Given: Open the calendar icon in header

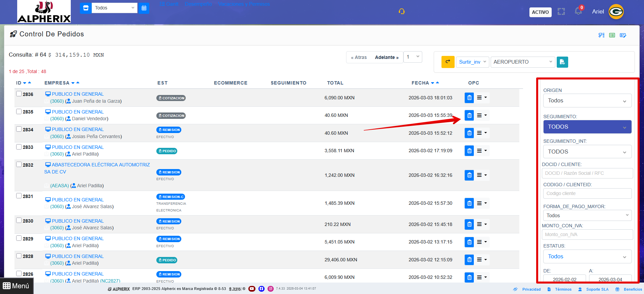Looking at the screenshot, I should pyautogui.click(x=144, y=8).
